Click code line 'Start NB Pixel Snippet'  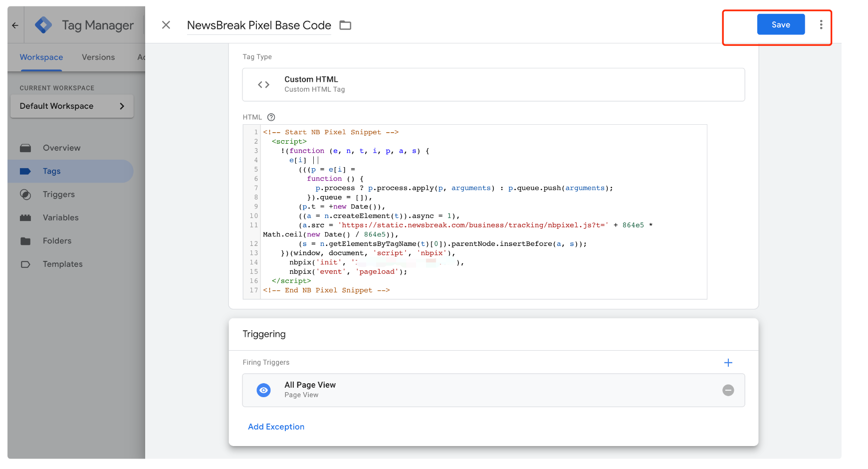(331, 132)
